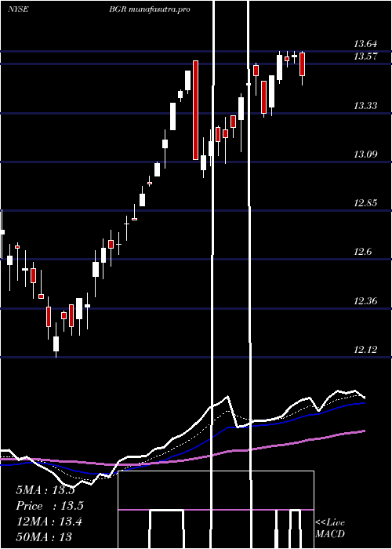
Task: Click the NYSE exchange label
Action: (x=18, y=9)
